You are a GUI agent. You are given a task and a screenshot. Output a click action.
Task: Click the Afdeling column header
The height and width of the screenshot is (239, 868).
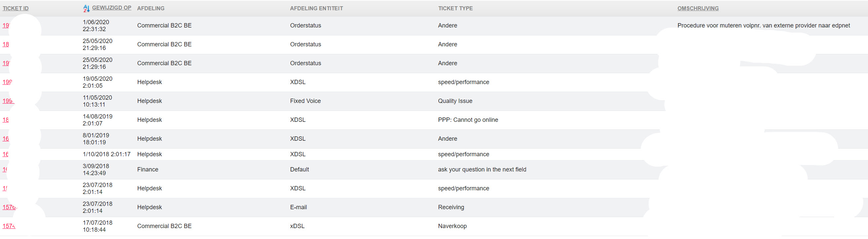(151, 8)
